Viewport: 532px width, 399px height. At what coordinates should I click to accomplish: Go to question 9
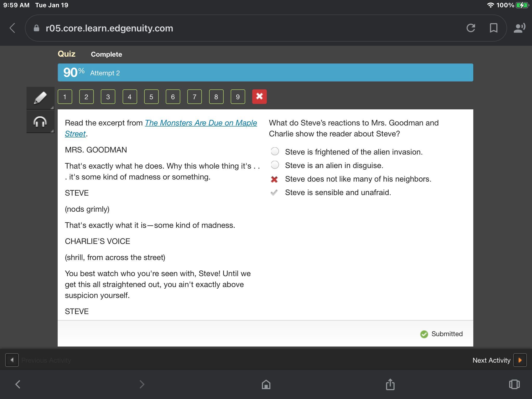(238, 97)
